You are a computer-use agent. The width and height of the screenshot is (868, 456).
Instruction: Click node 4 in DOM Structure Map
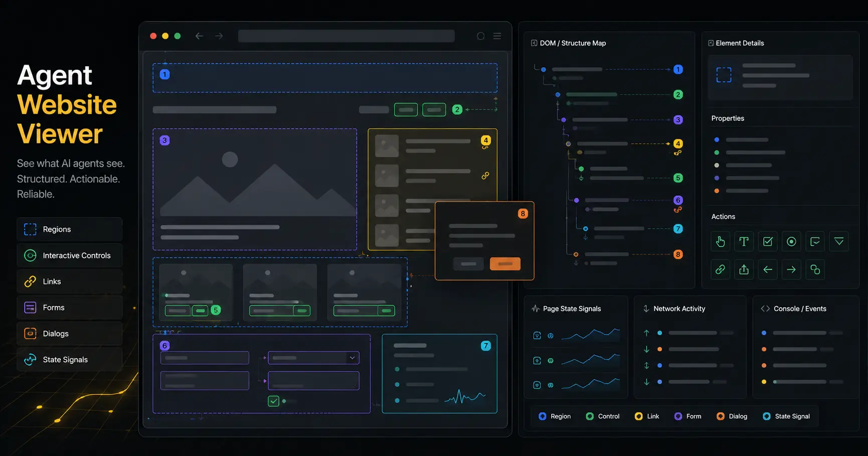click(678, 143)
